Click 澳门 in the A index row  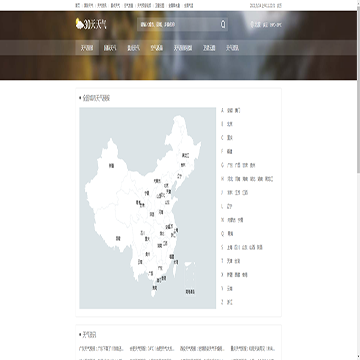point(237,110)
